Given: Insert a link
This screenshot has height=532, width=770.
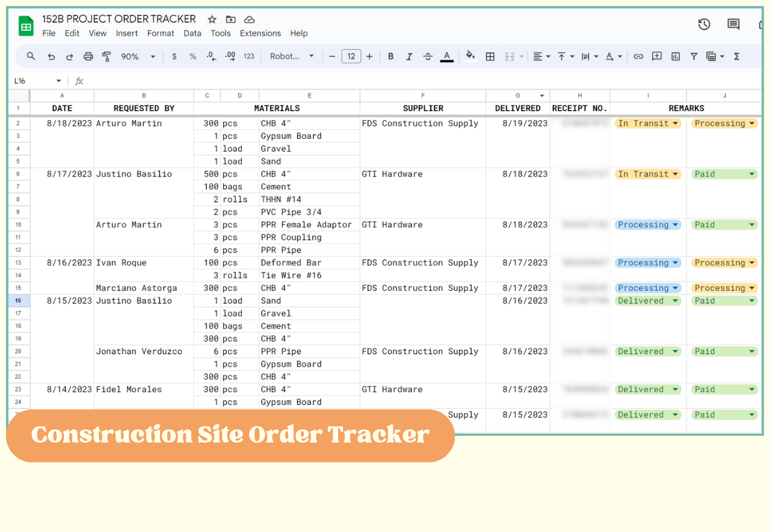Looking at the screenshot, I should [638, 57].
